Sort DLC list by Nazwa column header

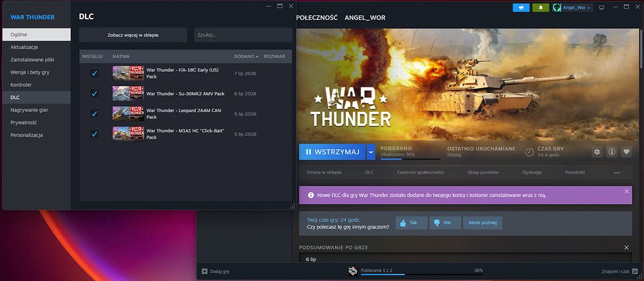(121, 56)
